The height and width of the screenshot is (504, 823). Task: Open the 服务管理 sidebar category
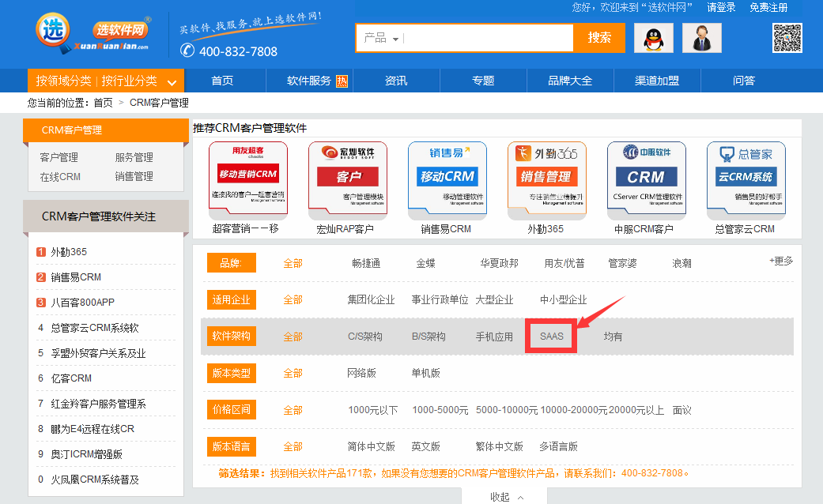click(134, 157)
